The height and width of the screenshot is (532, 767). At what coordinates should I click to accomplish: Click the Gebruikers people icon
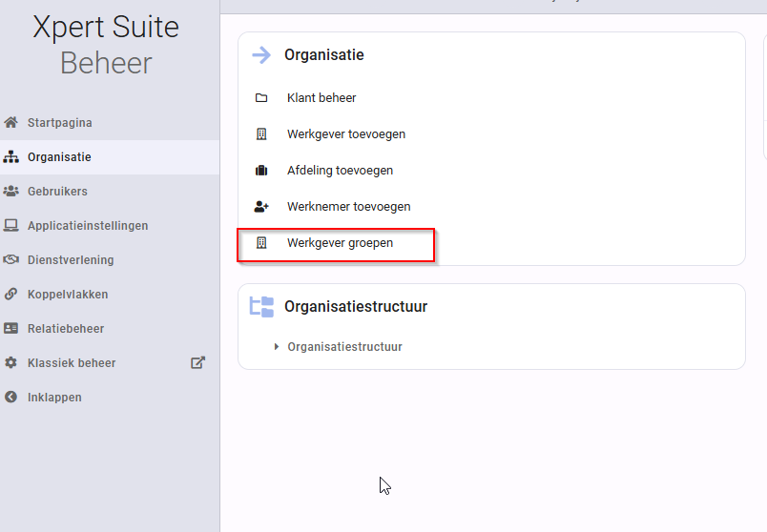[10, 192]
